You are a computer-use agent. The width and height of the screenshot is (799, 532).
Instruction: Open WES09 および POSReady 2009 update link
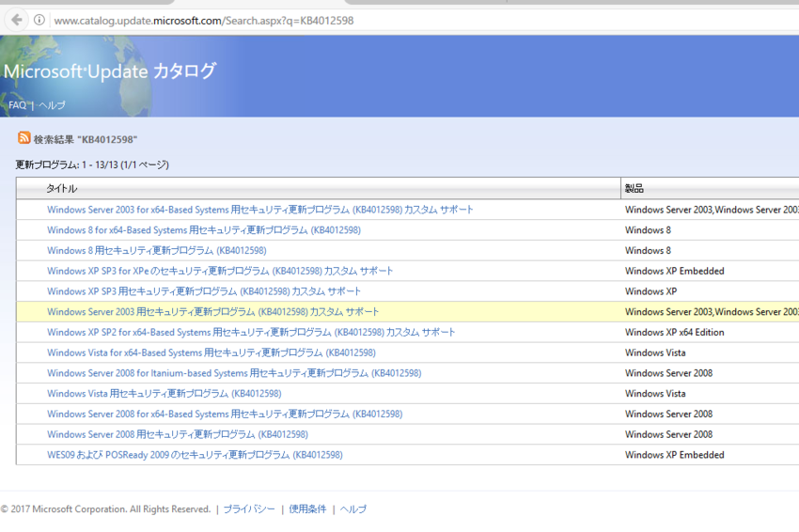point(195,454)
